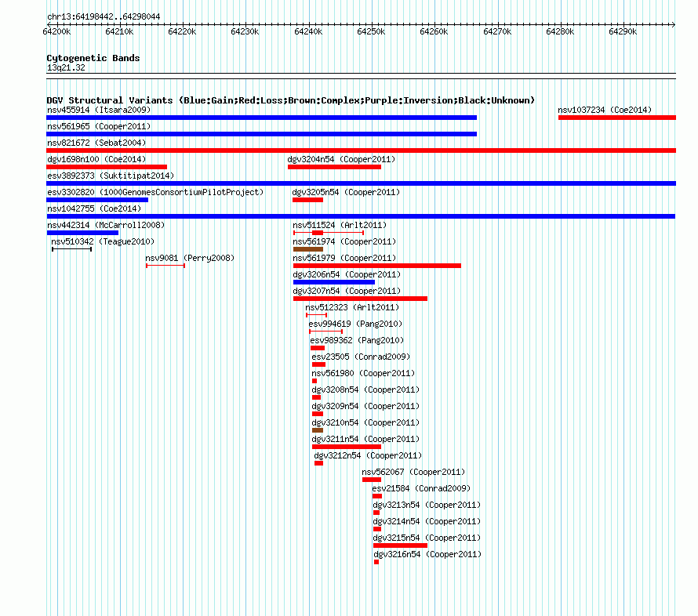Click the DGV Structural Variants track title
Screen dimensions: 698x616
click(291, 100)
